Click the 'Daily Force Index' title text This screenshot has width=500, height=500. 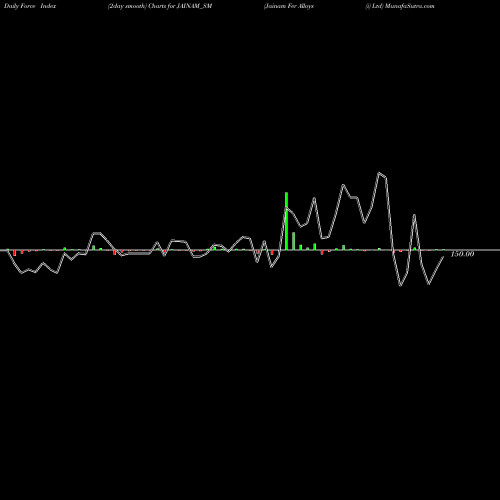coord(30,6)
